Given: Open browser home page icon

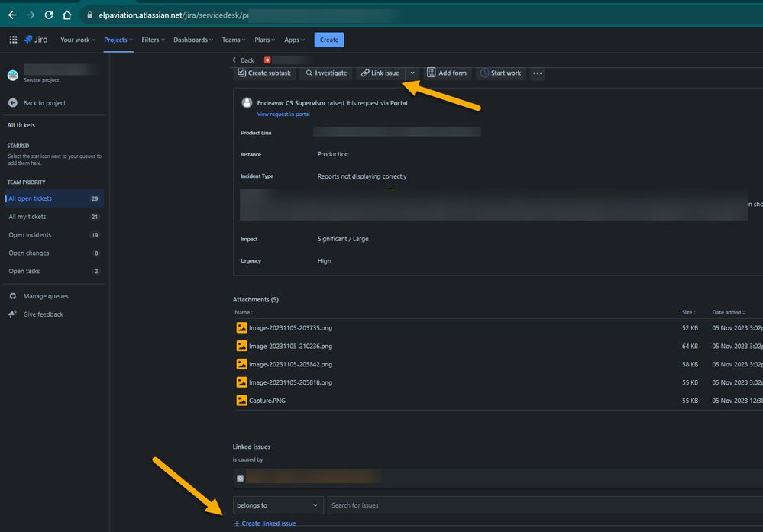Looking at the screenshot, I should (67, 15).
